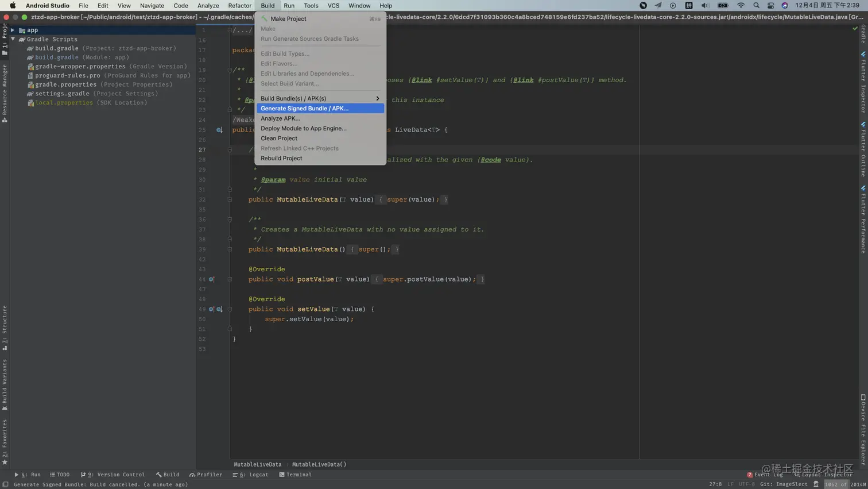Image resolution: width=868 pixels, height=489 pixels.
Task: Open the Tools menu
Action: coord(311,6)
